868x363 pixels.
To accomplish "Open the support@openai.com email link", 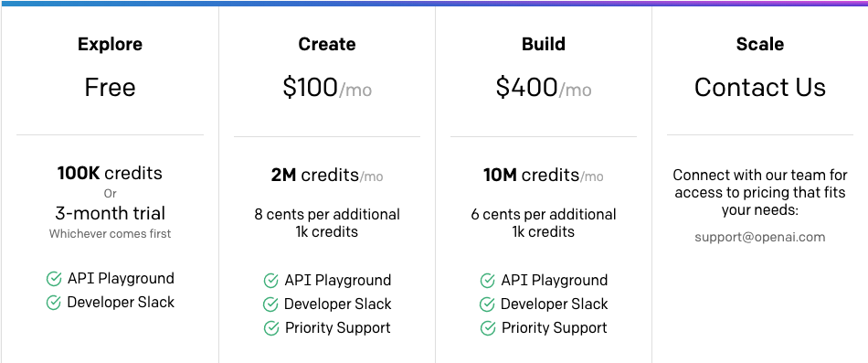I will point(760,237).
